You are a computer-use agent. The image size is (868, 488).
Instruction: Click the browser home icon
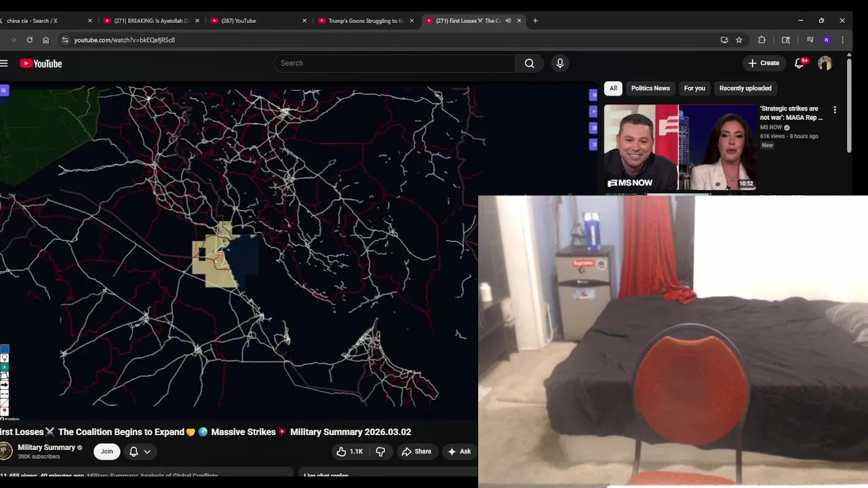click(45, 40)
